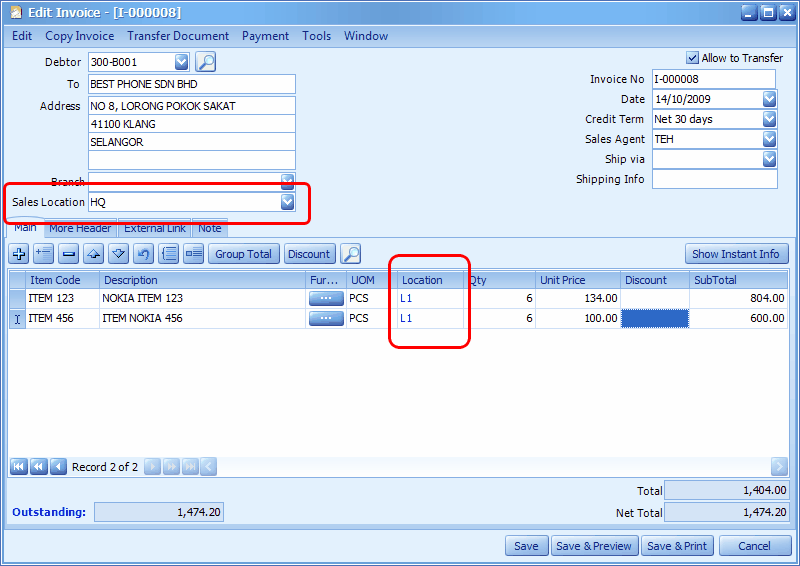Expand the Credit Term dropdown

(769, 119)
